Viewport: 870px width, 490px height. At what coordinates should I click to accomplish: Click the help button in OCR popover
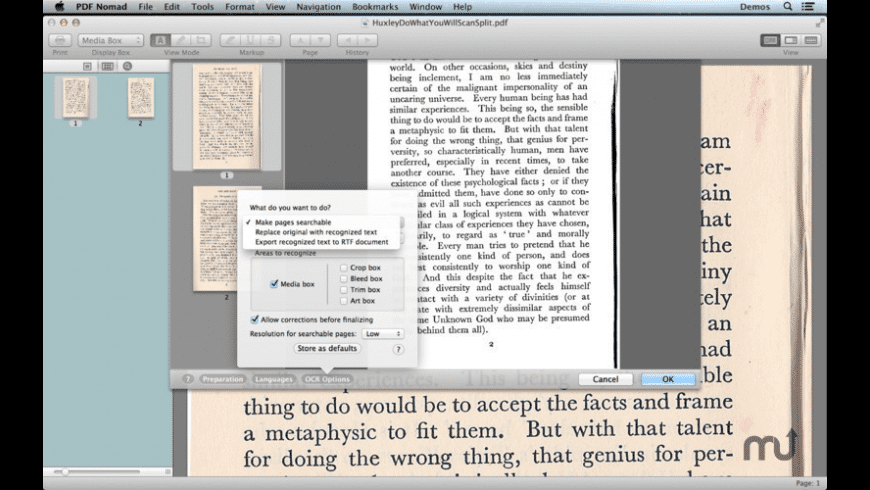click(398, 349)
